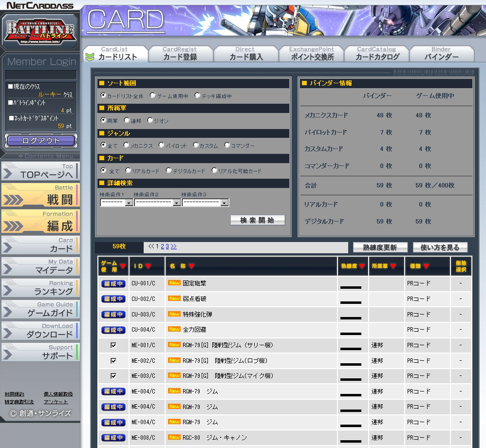Go to page 3 link
The height and width of the screenshot is (448, 486).
point(168,246)
